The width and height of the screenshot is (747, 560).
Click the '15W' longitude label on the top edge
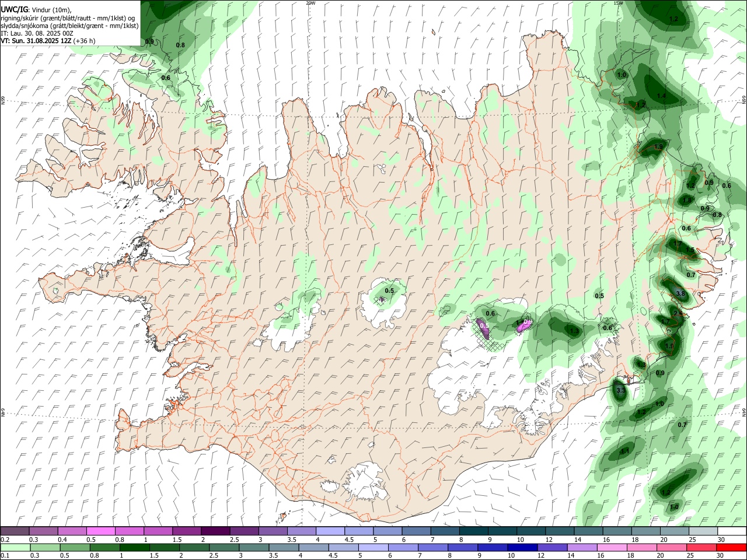(x=618, y=3)
